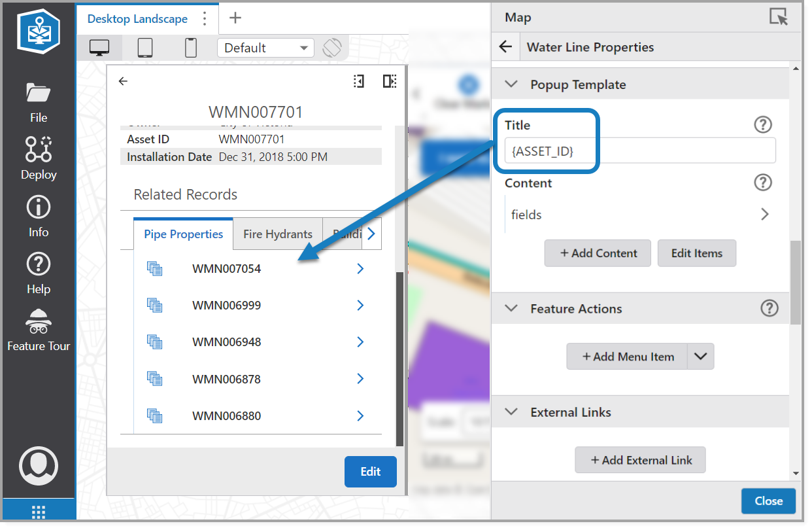
Task: Click the expand panel layout icon
Action: pos(390,81)
